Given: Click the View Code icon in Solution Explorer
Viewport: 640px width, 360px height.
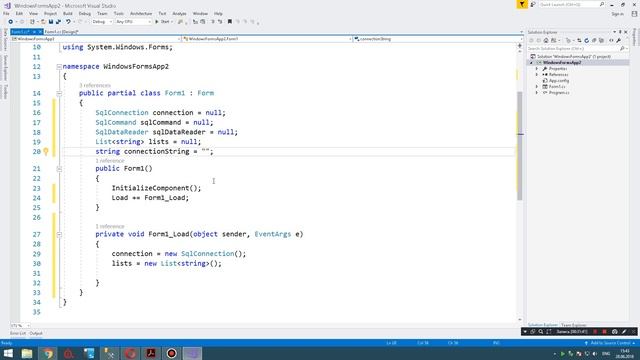Looking at the screenshot, I should 611,40.
